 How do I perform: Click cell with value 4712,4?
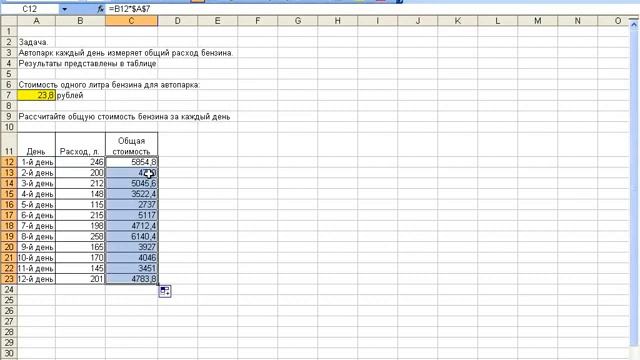[x=131, y=226]
